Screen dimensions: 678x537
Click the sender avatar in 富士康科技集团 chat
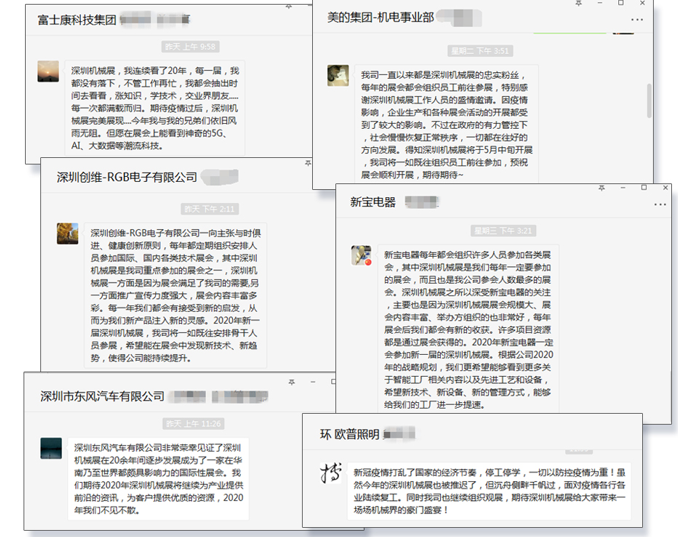click(48, 71)
